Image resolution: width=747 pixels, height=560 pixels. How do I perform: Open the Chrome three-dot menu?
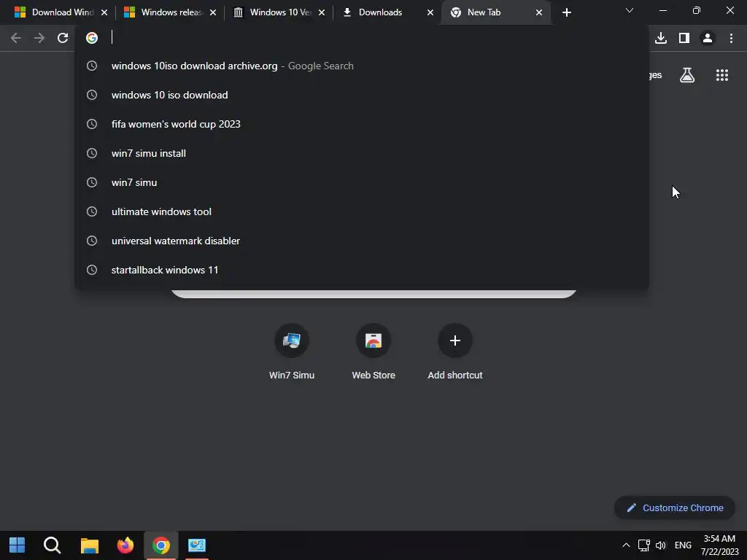731,38
